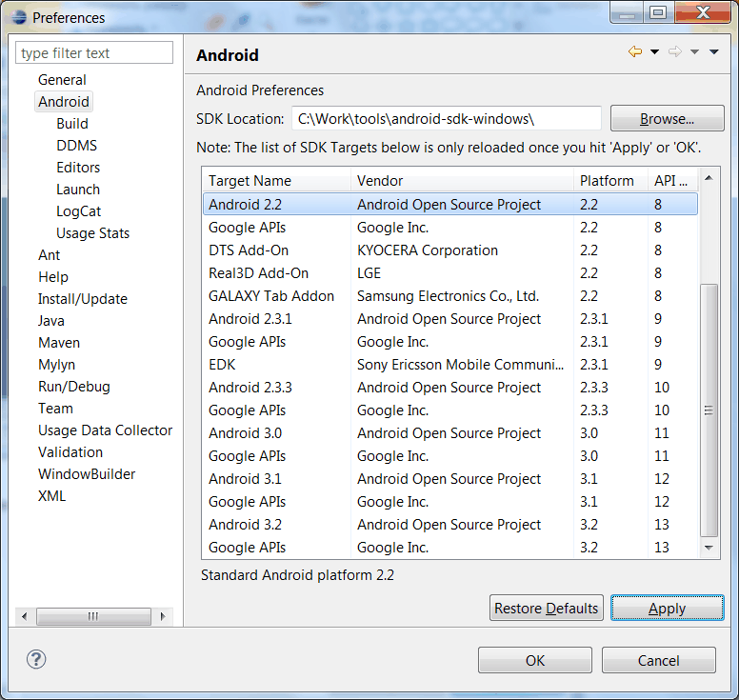Click the Apply button

(667, 608)
